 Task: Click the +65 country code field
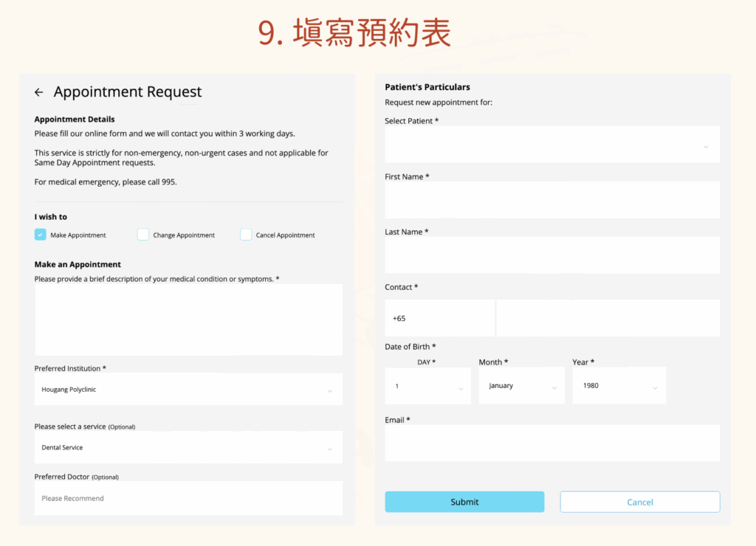click(440, 318)
